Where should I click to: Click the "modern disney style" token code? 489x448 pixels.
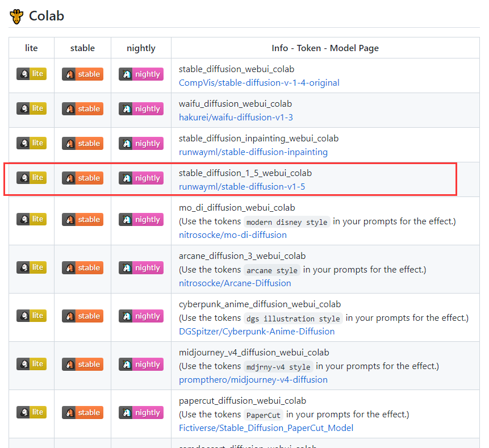[x=287, y=222]
